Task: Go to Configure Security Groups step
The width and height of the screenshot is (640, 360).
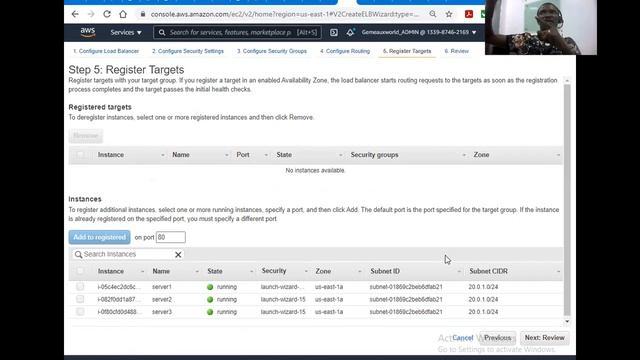Action: click(x=272, y=51)
